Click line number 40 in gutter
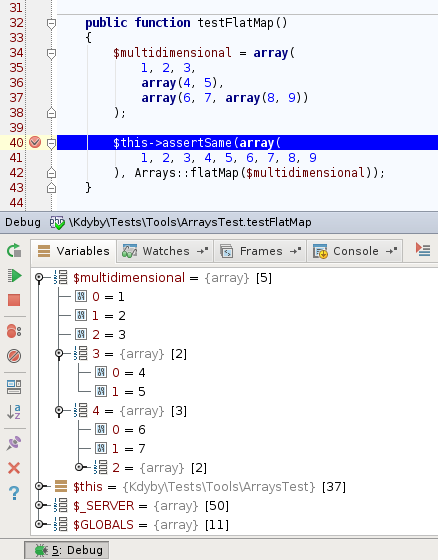Viewport: 438px width, 560px height. [16, 143]
